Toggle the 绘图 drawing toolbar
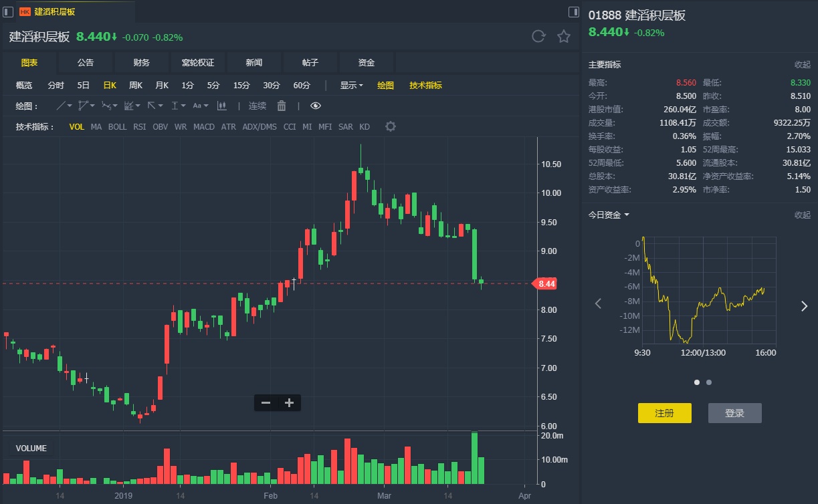 click(385, 85)
